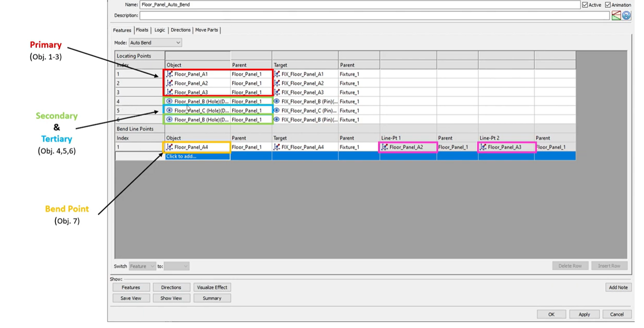Disable the Animation checkbox
The height and width of the screenshot is (328, 644).
(x=608, y=5)
